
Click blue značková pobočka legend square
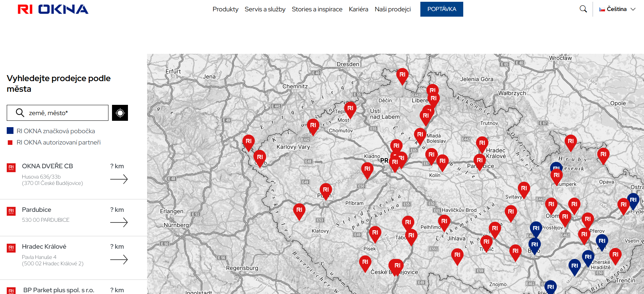tap(10, 131)
